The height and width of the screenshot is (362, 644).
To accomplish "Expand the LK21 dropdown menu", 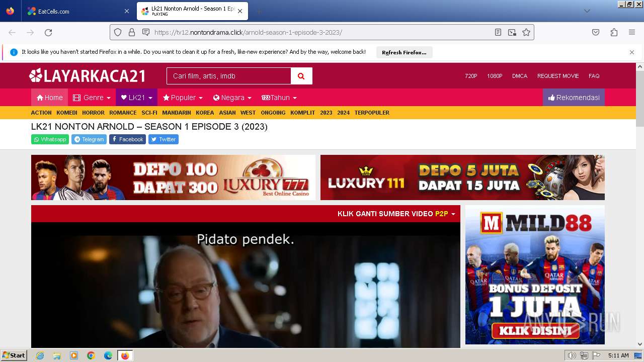I will click(136, 98).
